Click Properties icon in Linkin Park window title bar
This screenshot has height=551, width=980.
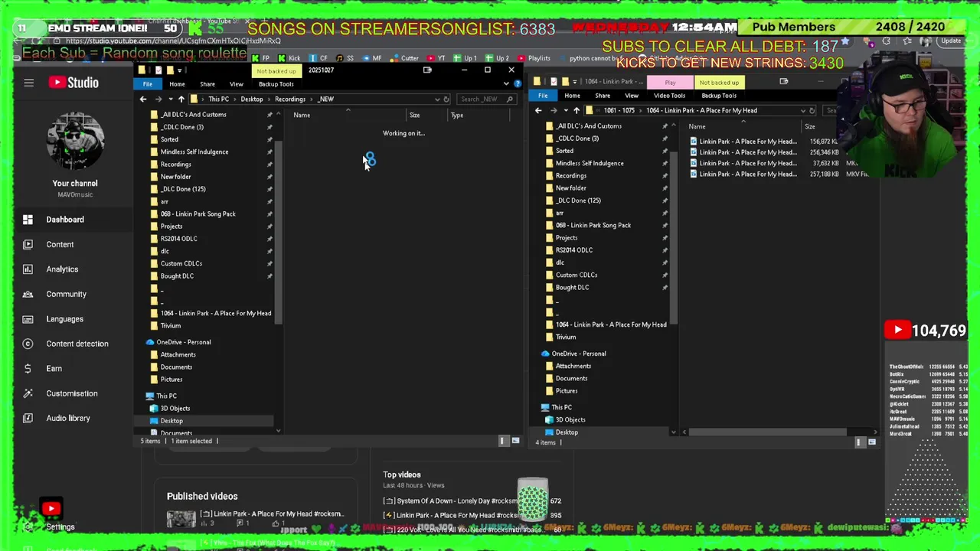click(x=554, y=81)
